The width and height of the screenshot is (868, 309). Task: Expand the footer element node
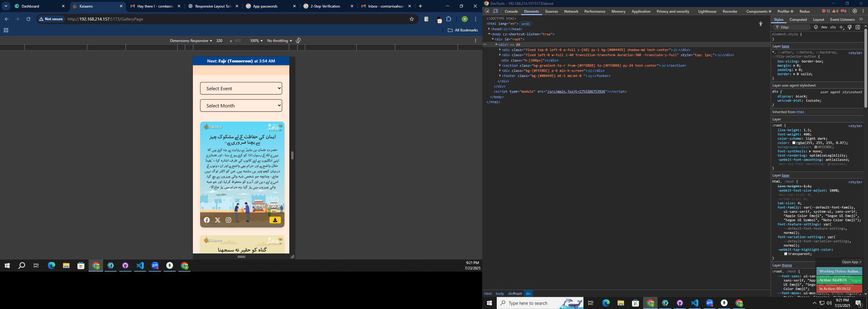pyautogui.click(x=500, y=76)
